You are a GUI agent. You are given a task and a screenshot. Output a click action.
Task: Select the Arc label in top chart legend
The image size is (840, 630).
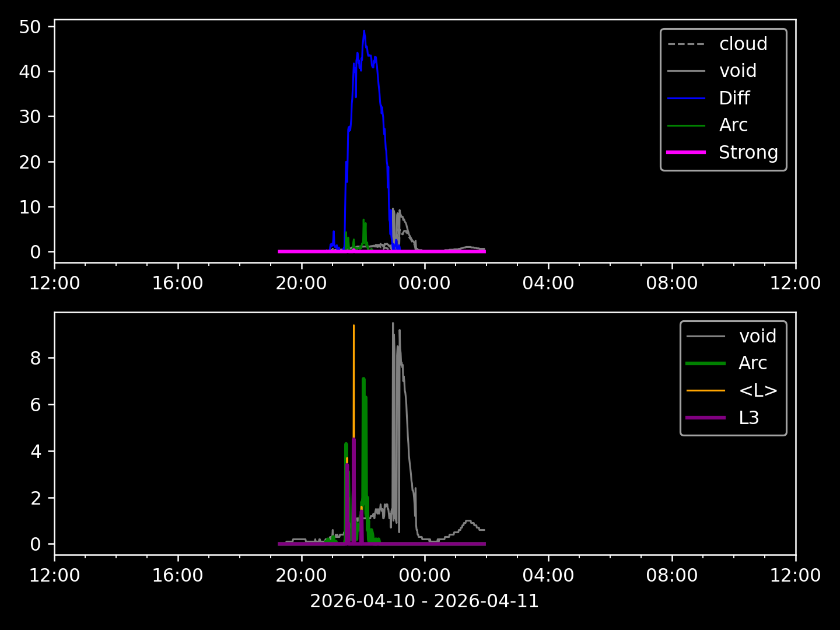[733, 125]
